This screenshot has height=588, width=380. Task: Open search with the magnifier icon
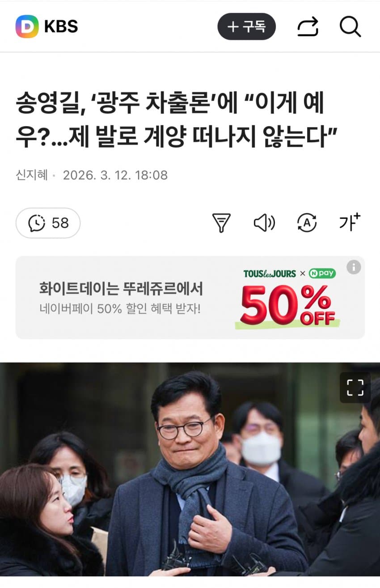tap(350, 27)
